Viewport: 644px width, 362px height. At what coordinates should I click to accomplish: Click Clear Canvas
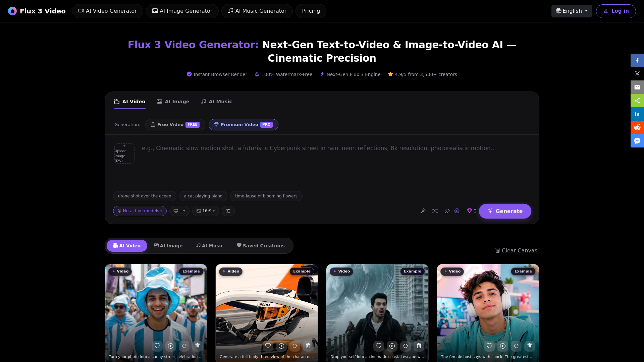[516, 250]
